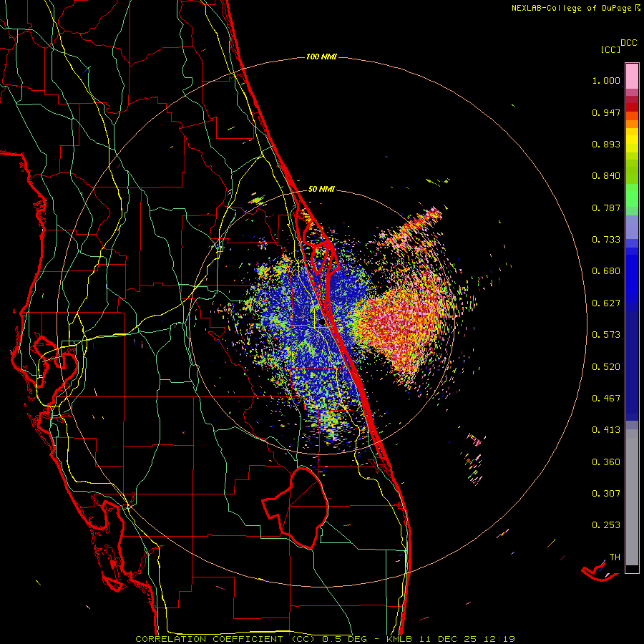Click the 0.680 scale value

(606, 271)
